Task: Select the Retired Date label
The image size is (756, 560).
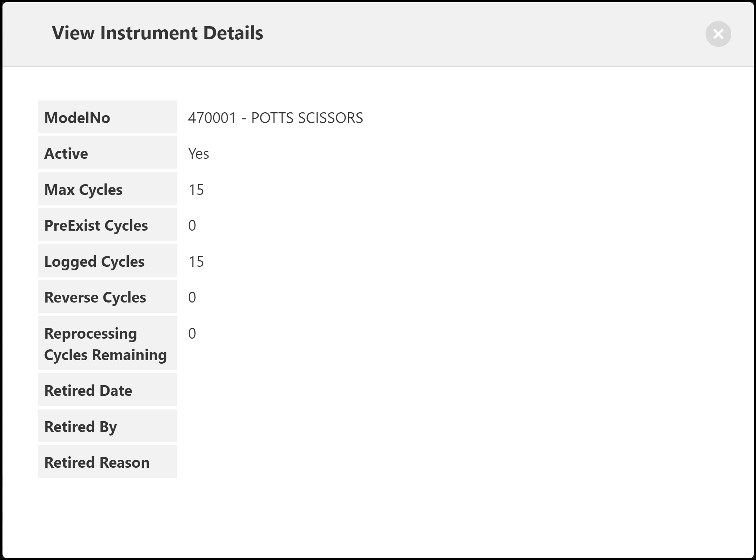Action: tap(88, 390)
